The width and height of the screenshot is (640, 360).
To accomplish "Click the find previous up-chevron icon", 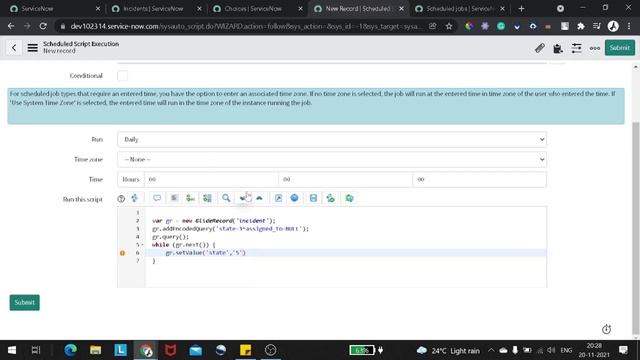I will tap(260, 198).
